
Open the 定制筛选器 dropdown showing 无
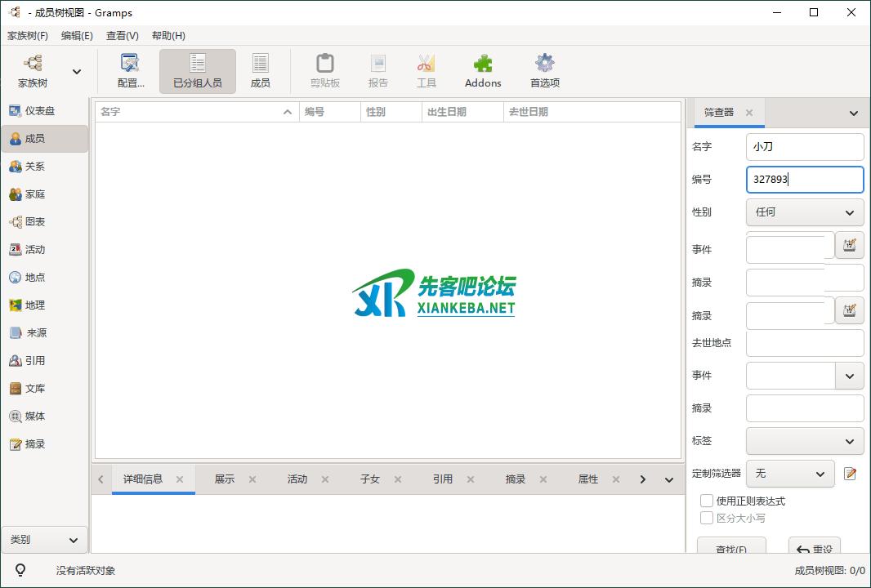(789, 474)
